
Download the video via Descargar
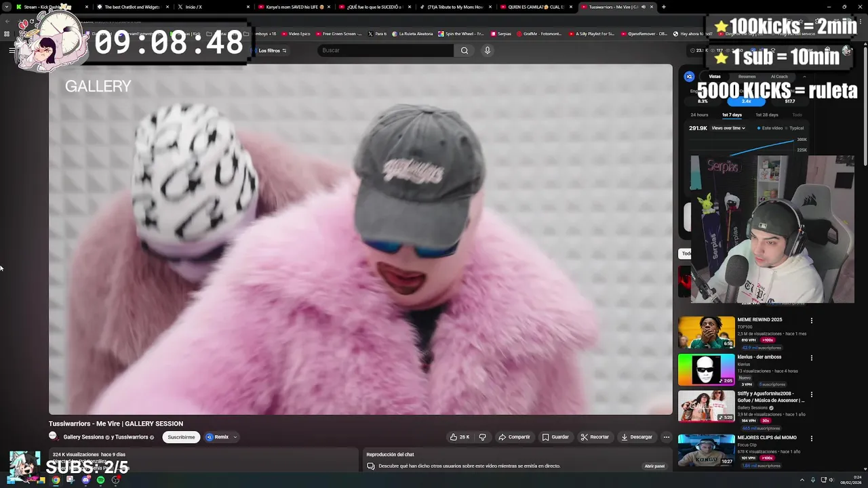pyautogui.click(x=637, y=437)
